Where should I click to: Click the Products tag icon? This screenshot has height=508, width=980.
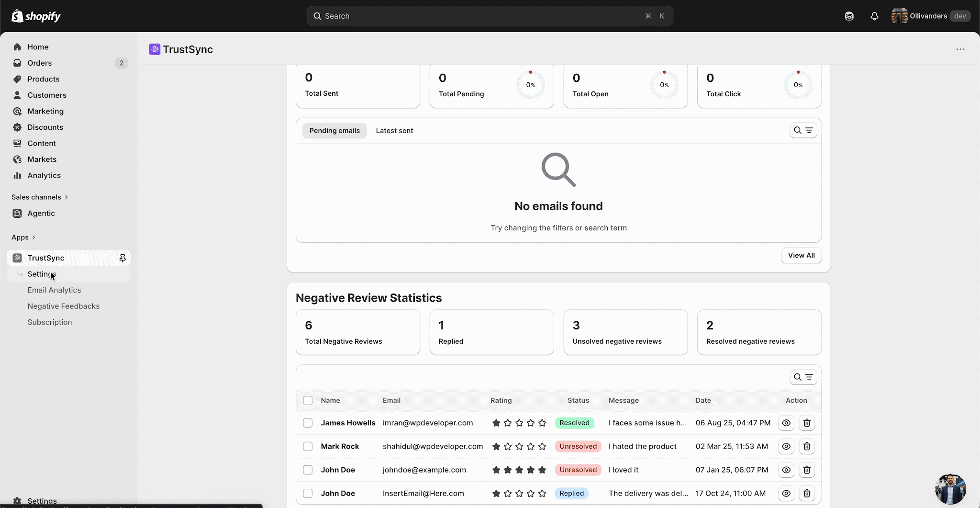(17, 79)
